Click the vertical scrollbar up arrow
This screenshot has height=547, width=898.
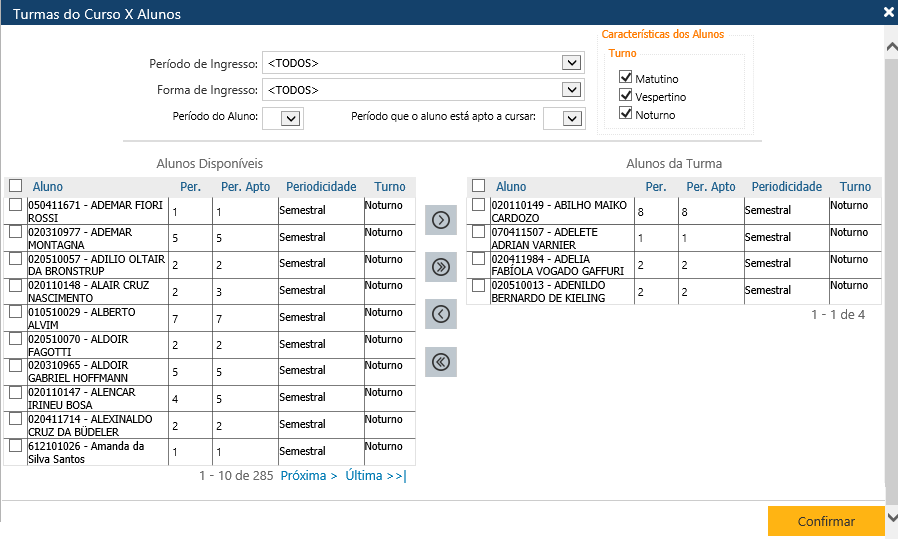click(891, 46)
